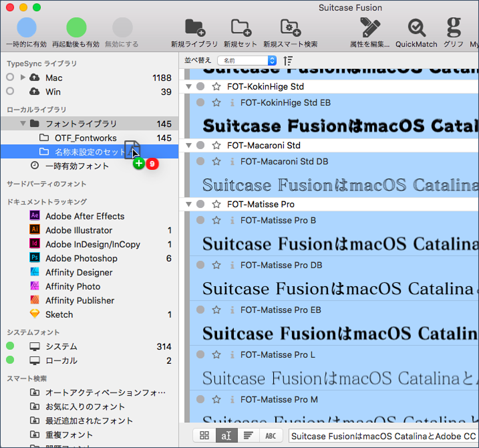Toggle activation dot of FOT-Matisse Pro DB
Image resolution: width=479 pixels, height=448 pixels.
(200, 265)
